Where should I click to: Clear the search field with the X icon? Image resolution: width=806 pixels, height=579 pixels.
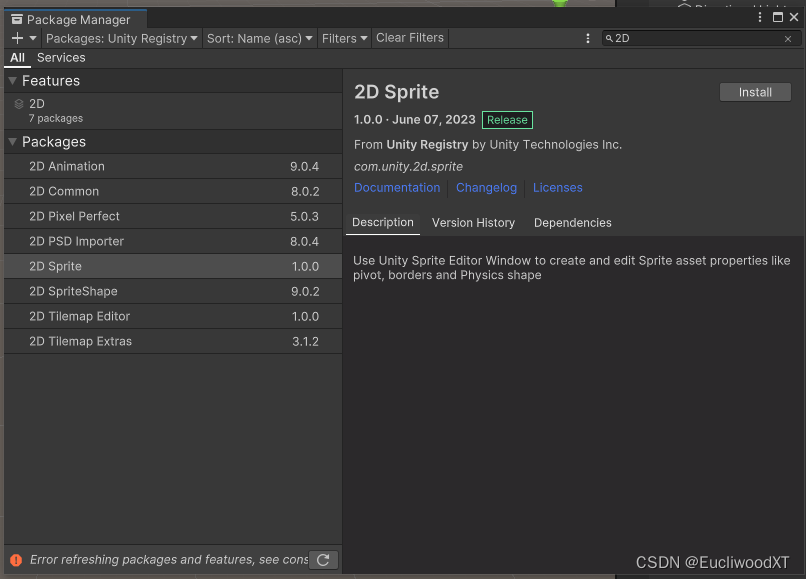tap(788, 39)
